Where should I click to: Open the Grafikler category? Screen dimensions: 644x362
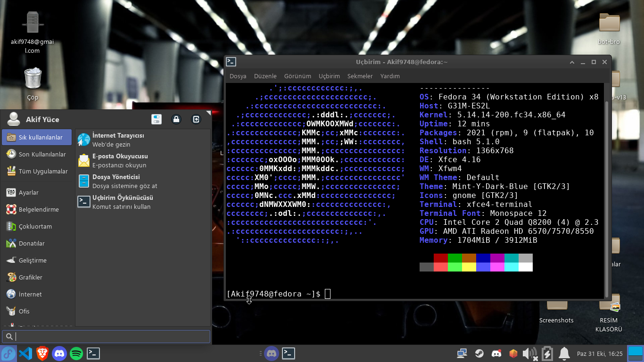[x=37, y=277]
